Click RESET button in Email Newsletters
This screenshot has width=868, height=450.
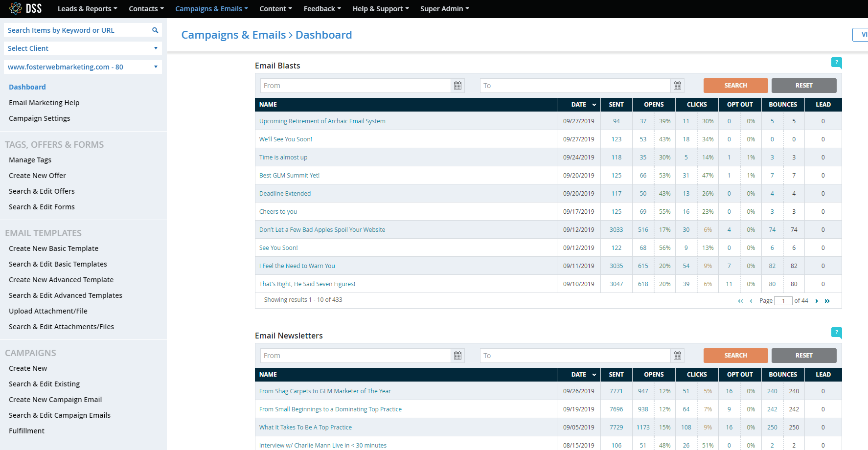click(804, 356)
